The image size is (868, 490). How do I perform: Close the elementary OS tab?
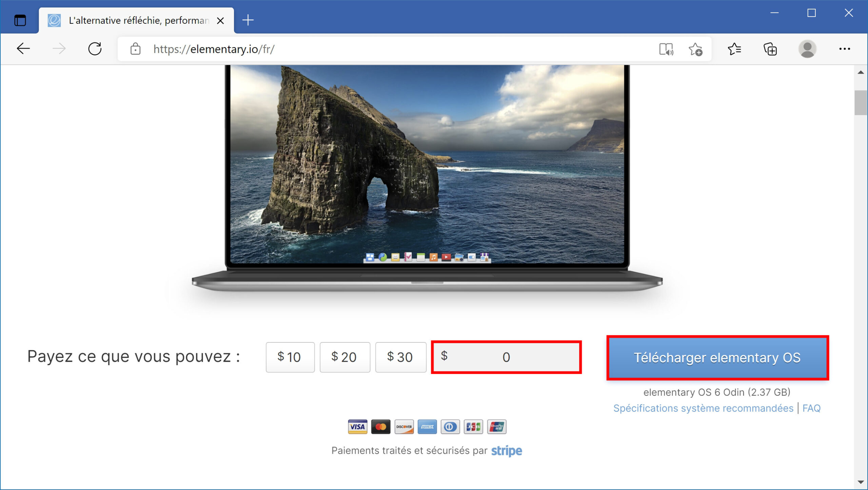220,21
